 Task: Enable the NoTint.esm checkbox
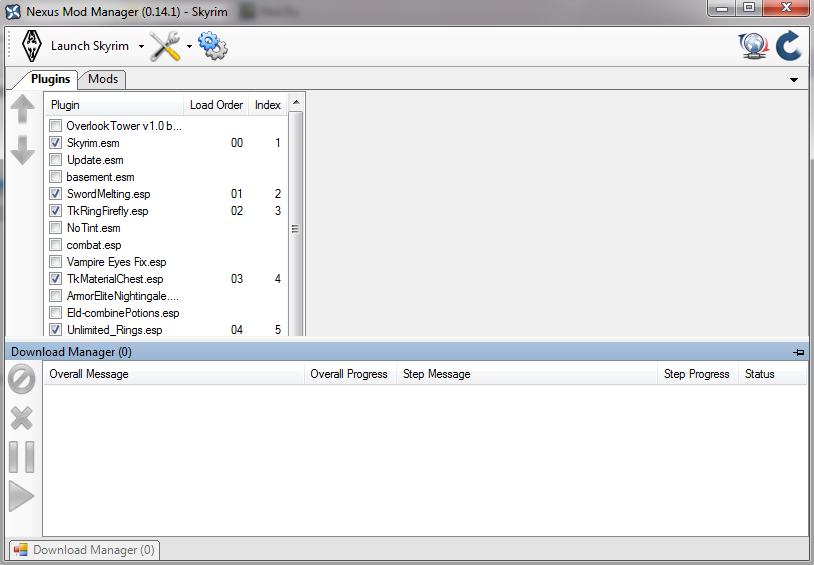pyautogui.click(x=56, y=228)
